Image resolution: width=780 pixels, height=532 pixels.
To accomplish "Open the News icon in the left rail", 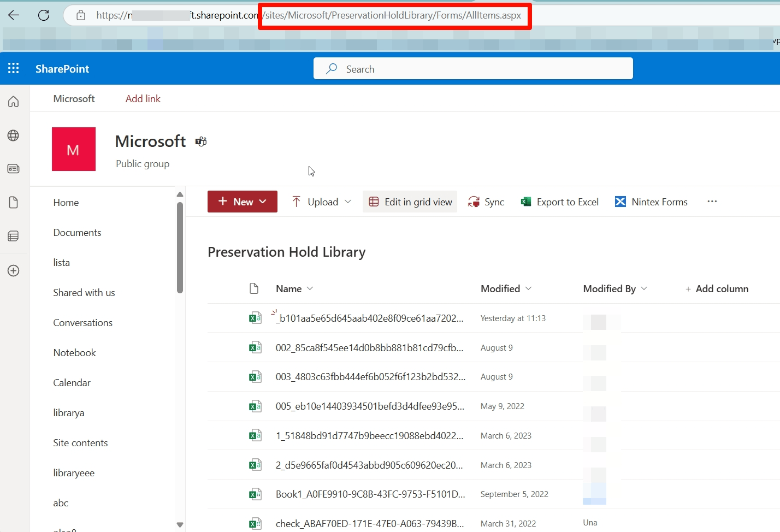I will tap(14, 169).
